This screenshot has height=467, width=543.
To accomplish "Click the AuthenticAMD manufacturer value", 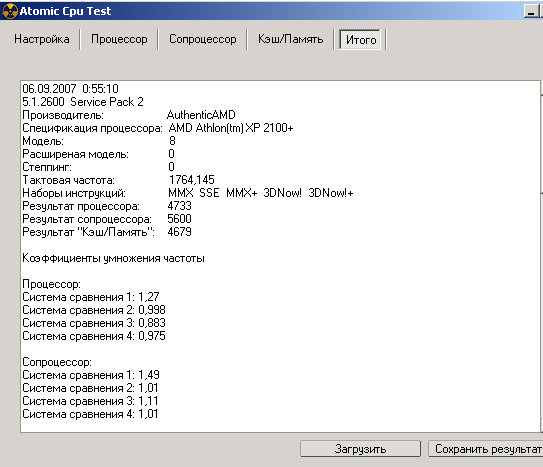I will (201, 115).
